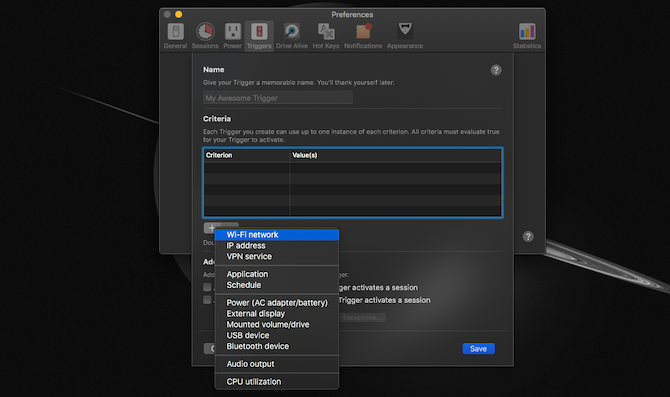Choose Bluetooth device from the criteria menu
Screen dimensions: 670x397
coord(277,346)
